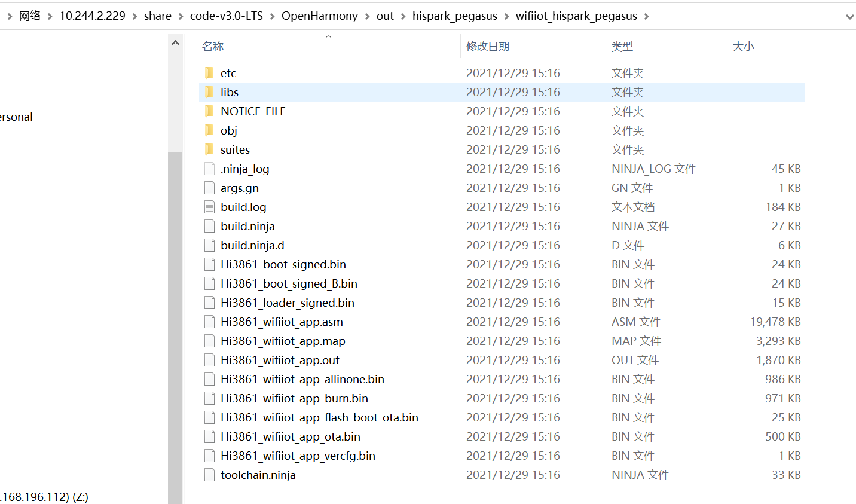Click the Hi3861_wifiiot_app_burn.bin file icon

point(209,398)
